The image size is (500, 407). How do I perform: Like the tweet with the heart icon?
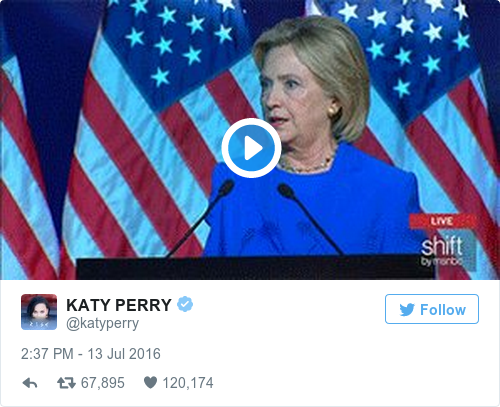click(x=150, y=382)
